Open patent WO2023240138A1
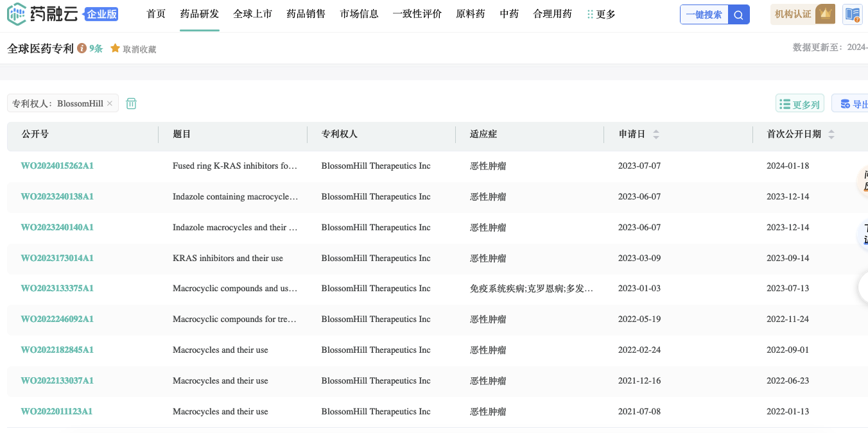Image resolution: width=868 pixels, height=433 pixels. coord(57,196)
